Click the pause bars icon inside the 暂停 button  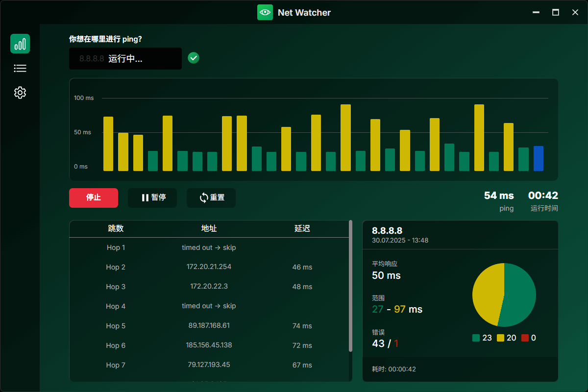pos(144,198)
